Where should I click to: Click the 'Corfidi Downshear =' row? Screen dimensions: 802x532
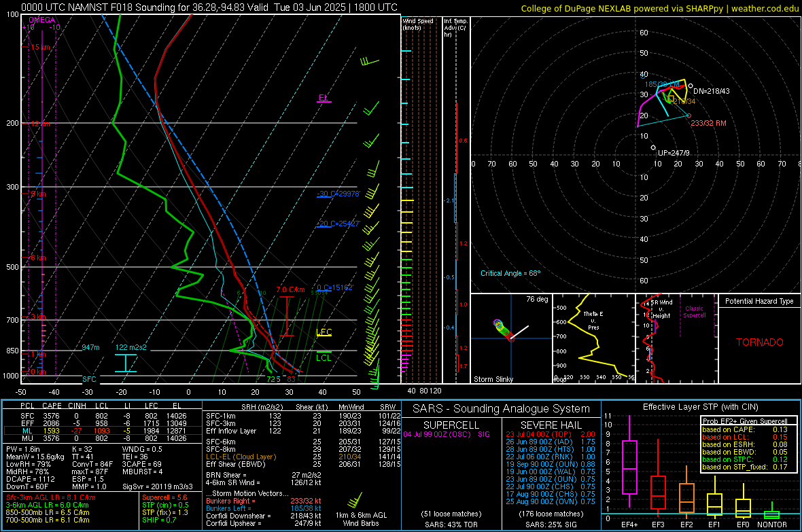[264, 516]
